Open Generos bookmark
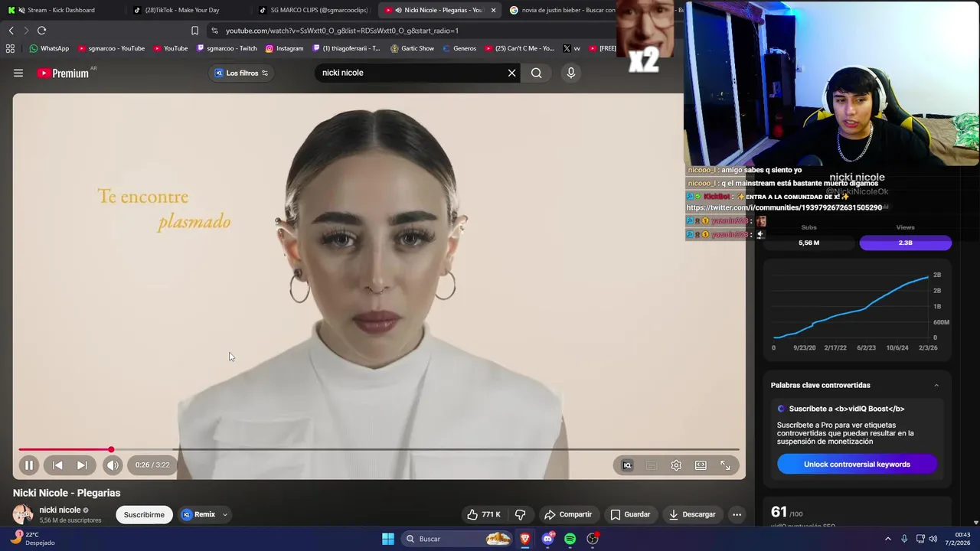The height and width of the screenshot is (551, 980). click(459, 48)
